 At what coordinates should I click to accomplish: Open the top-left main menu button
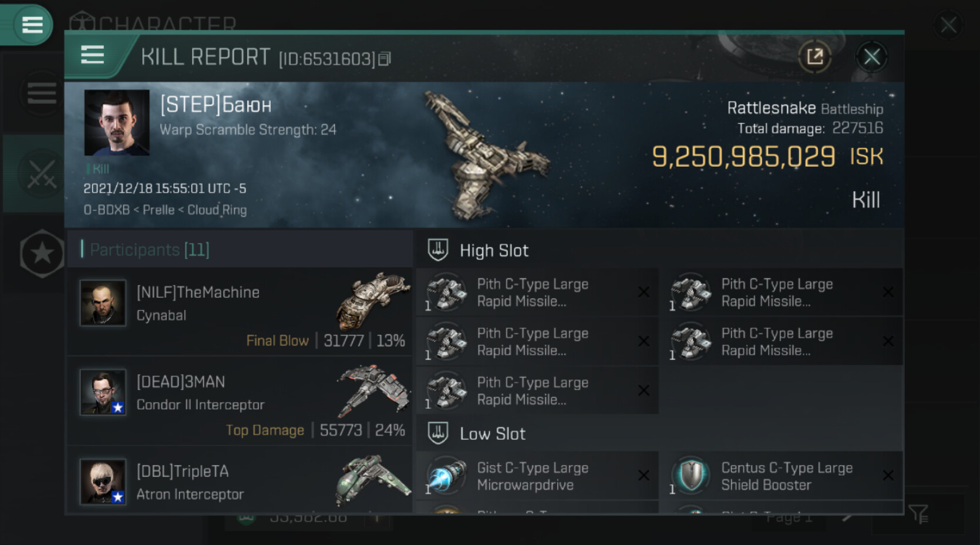[x=32, y=25]
